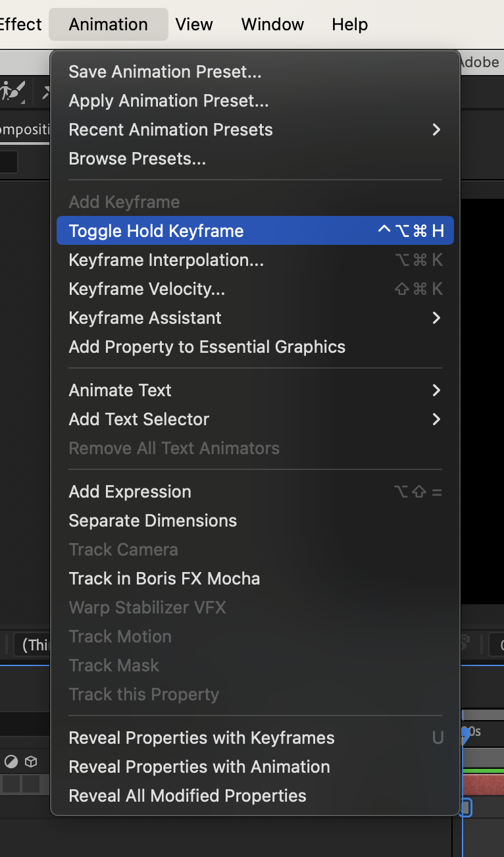Click the red layer bar in the timeline
Screen dimensions: 504x857
coord(484,785)
